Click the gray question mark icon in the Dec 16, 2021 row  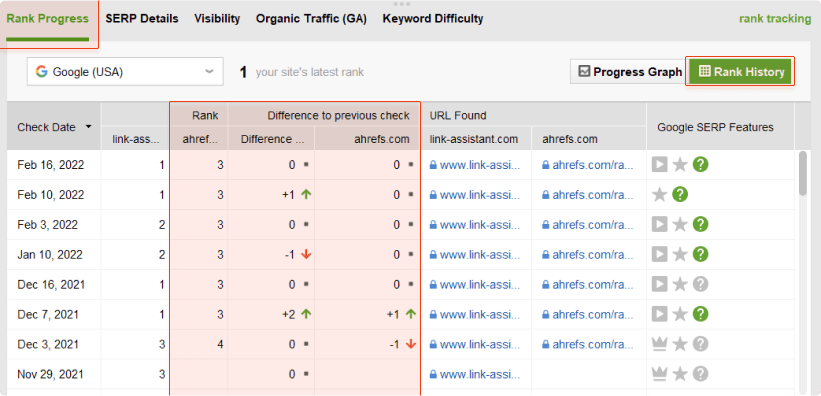pyautogui.click(x=700, y=284)
